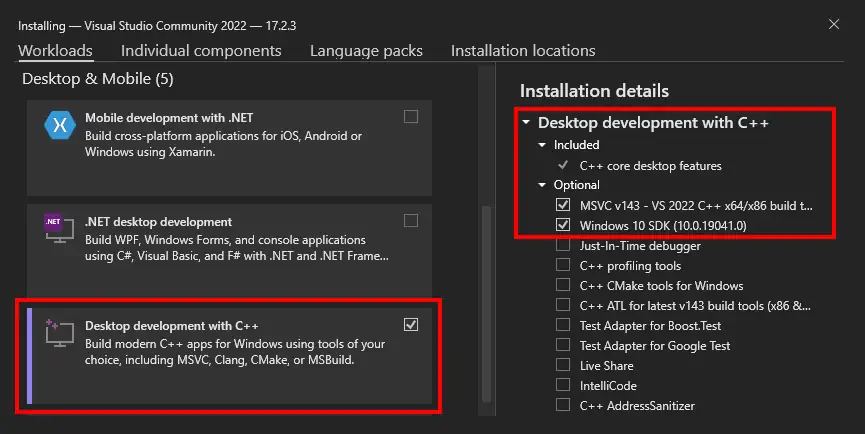Enable Just-In-Time debugger component

tap(563, 245)
